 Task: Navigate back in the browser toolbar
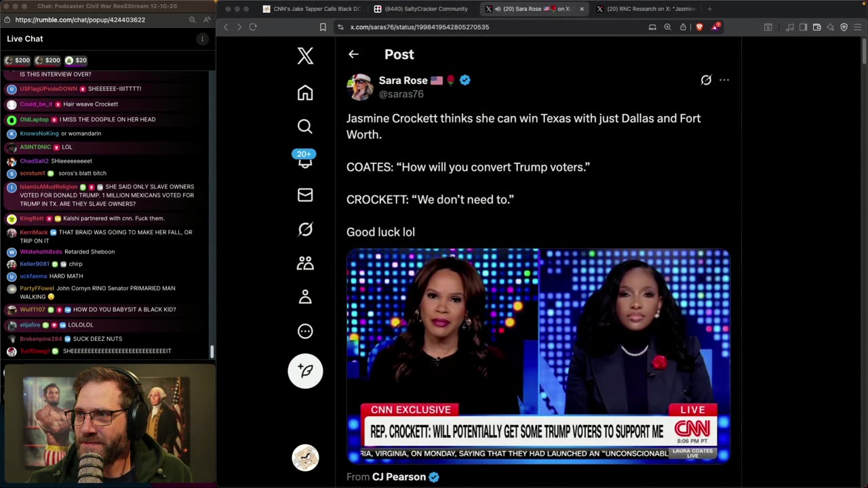[x=226, y=27]
